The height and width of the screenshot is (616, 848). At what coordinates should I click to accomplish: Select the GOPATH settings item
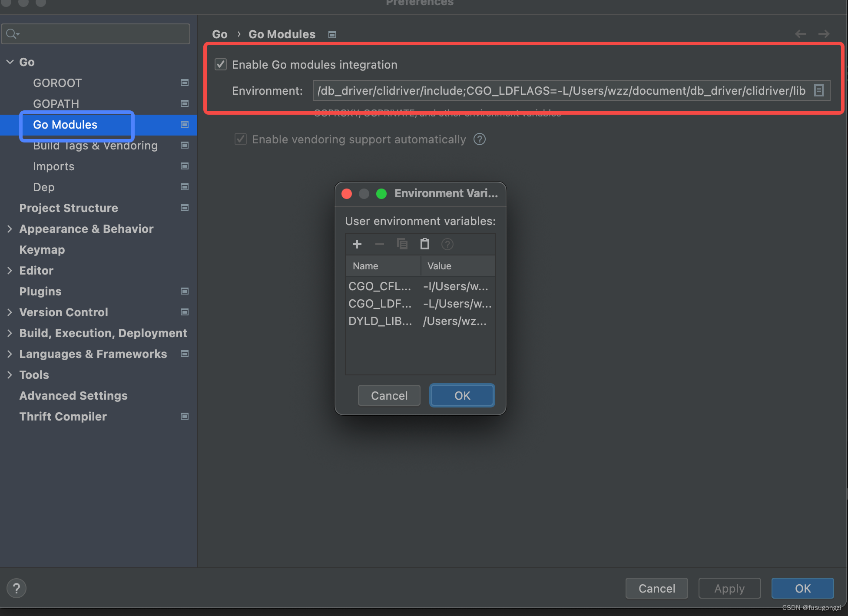pyautogui.click(x=56, y=103)
